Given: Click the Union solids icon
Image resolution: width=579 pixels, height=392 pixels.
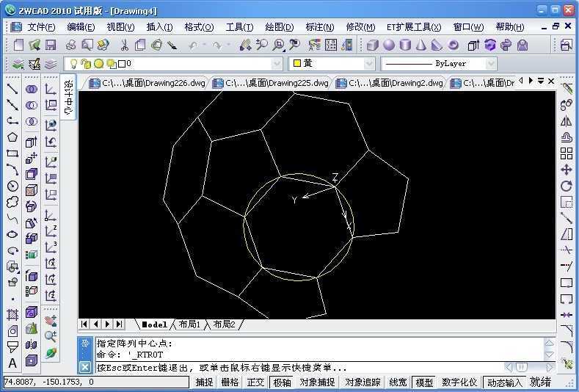Looking at the screenshot, I should click(32, 89).
